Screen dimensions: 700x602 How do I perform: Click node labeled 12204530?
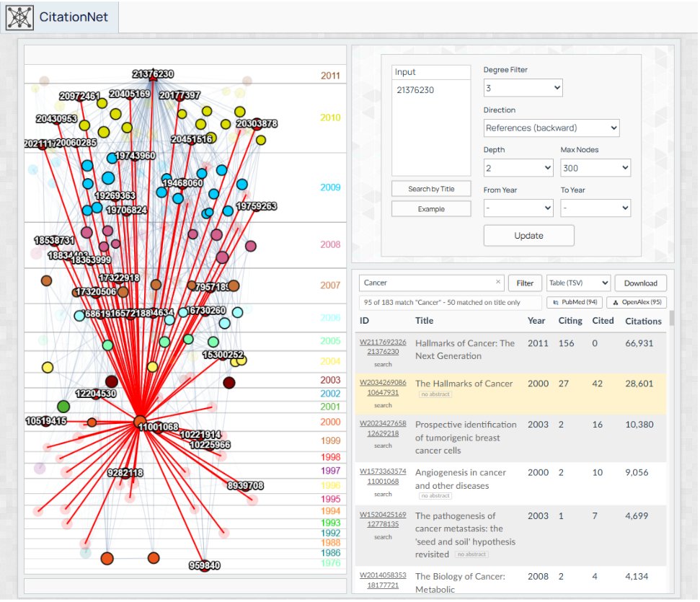(96, 394)
